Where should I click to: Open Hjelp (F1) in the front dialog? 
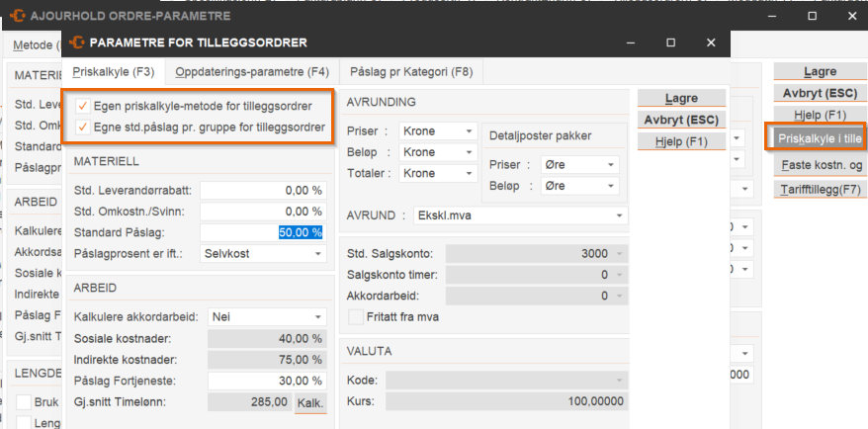[681, 142]
